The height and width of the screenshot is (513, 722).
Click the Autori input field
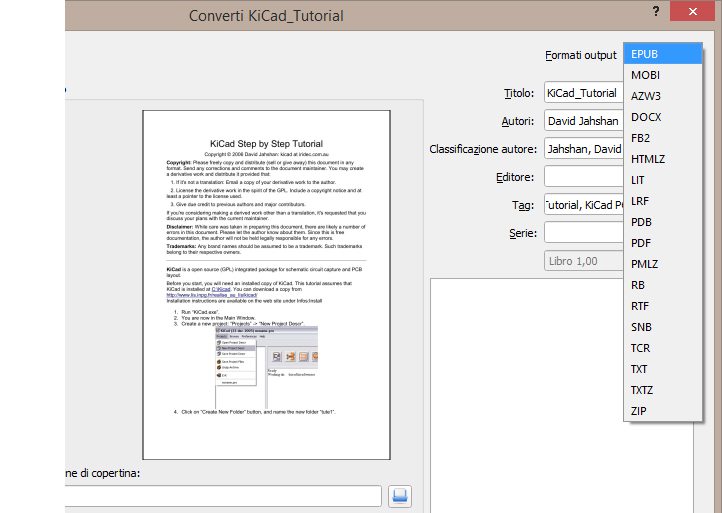583,121
